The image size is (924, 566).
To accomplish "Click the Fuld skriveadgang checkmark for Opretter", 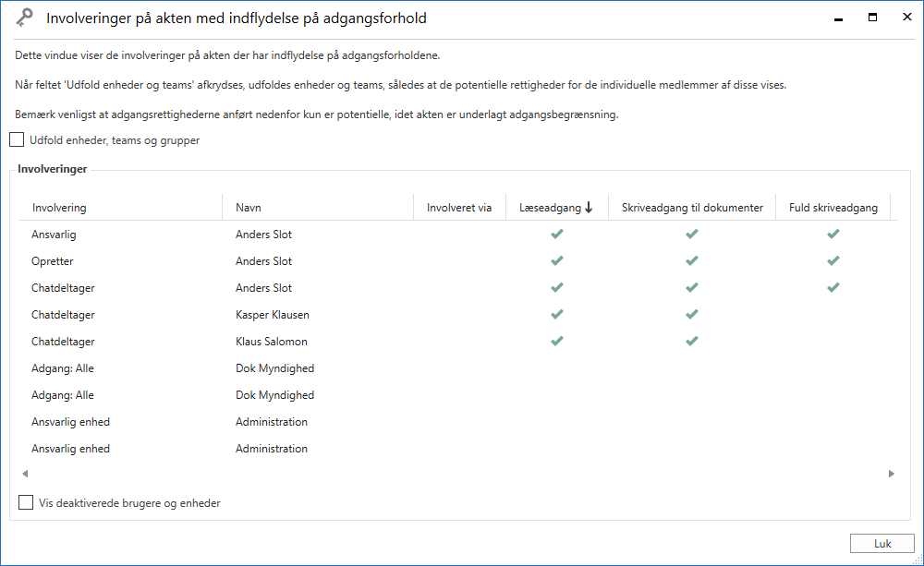I will click(833, 261).
